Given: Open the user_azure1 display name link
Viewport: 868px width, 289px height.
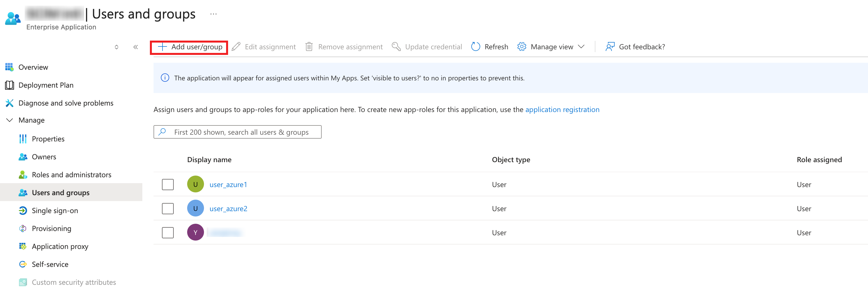Looking at the screenshot, I should (228, 185).
